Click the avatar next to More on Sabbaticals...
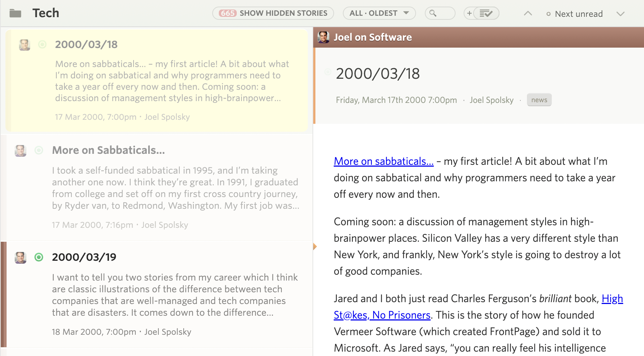 pos(21,151)
